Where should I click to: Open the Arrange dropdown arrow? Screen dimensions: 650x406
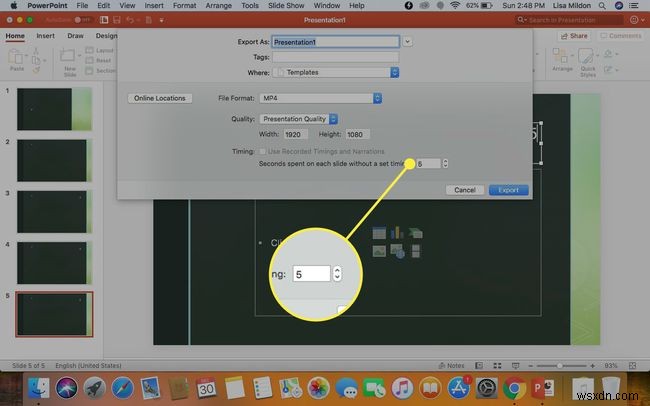tap(572, 55)
